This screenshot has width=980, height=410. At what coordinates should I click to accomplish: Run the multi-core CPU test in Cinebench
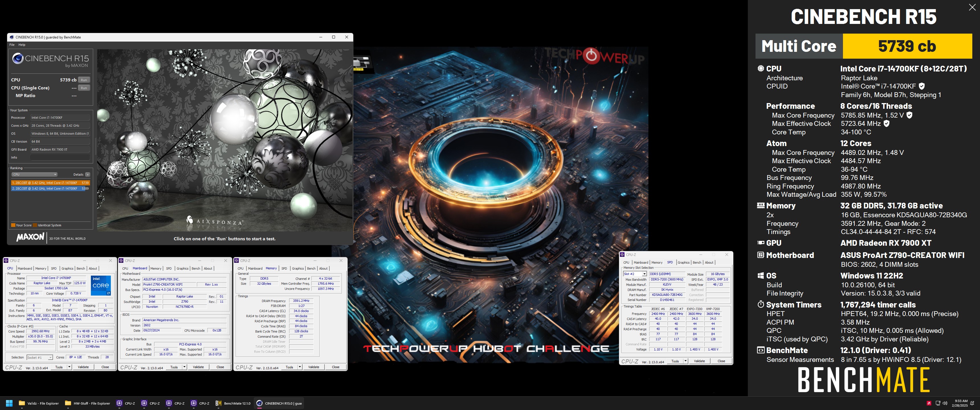[x=84, y=80]
